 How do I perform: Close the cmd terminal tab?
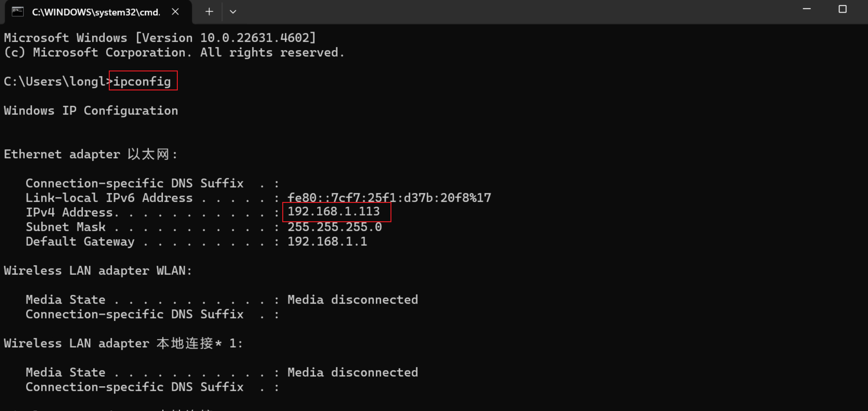click(175, 12)
